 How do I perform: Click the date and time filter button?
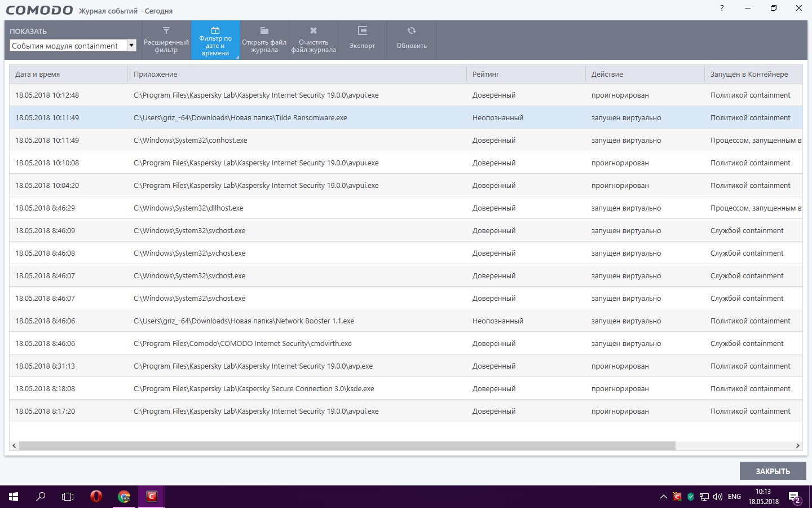pyautogui.click(x=215, y=40)
